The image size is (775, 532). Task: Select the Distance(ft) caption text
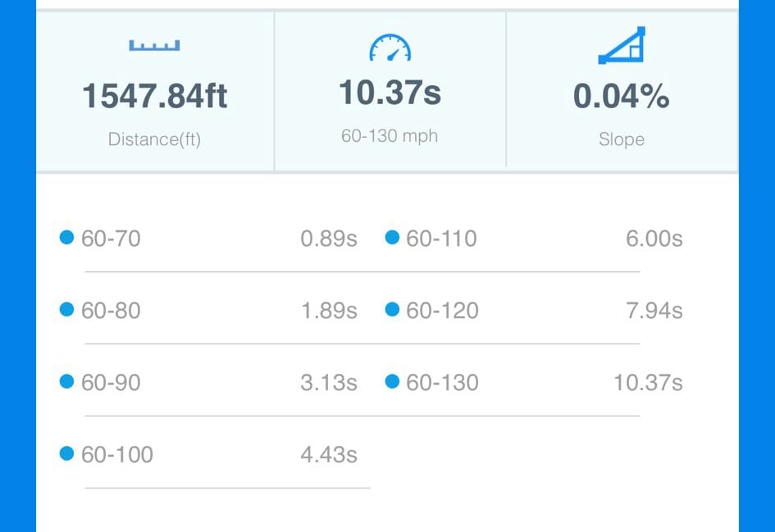point(154,139)
